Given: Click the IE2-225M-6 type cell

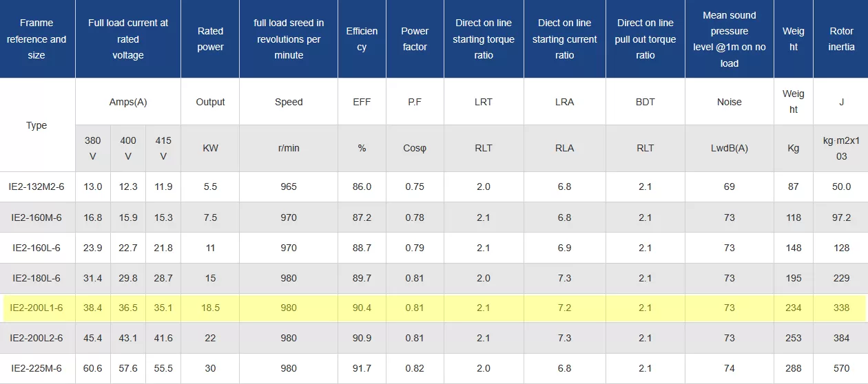Looking at the screenshot, I should (37, 368).
